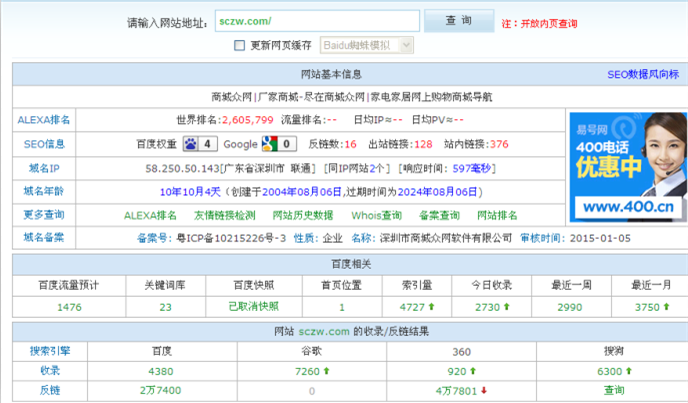688x403 pixels.
Task: Open the SEO数据风向标 link
Action: point(643,74)
